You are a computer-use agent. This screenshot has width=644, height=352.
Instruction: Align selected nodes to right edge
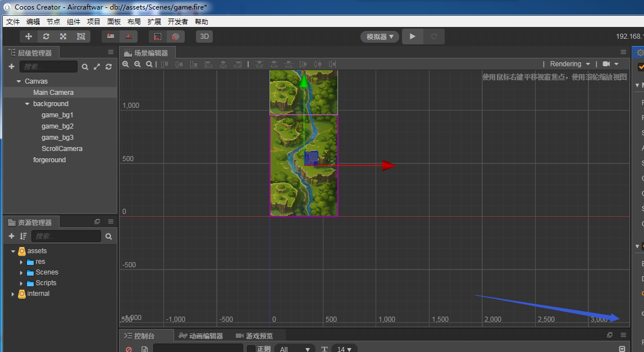pos(238,64)
